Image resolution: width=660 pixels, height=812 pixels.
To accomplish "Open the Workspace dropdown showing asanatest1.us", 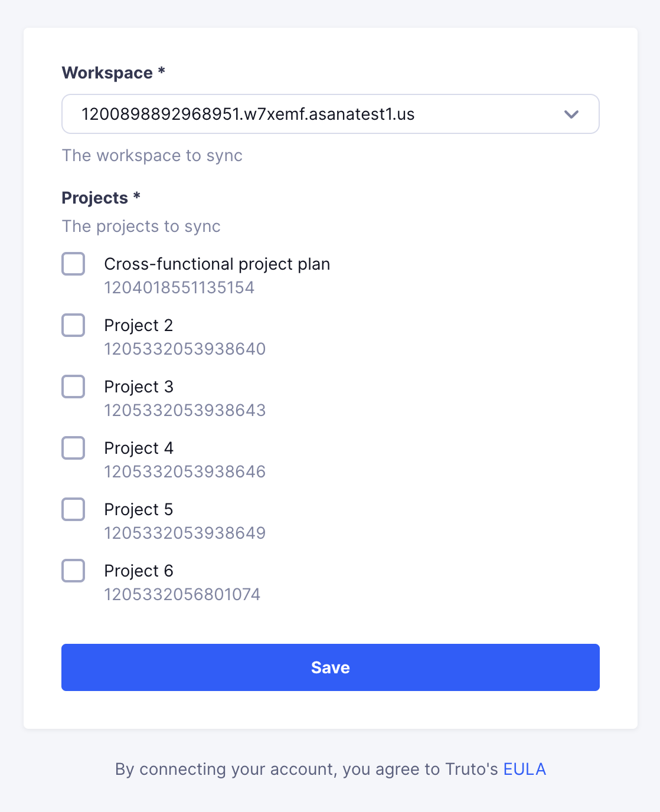I will click(x=331, y=114).
